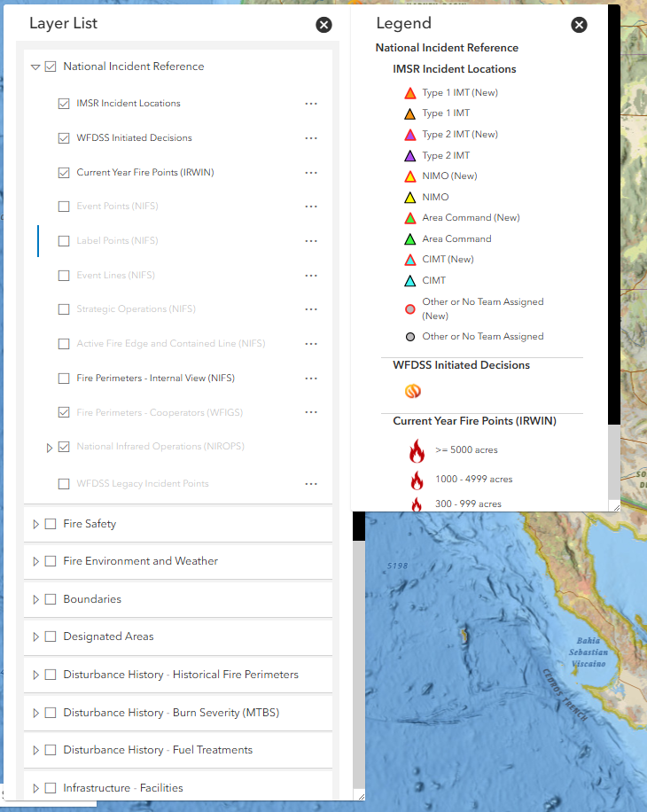Click the Area Command green triangle symbol
Screen dimensions: 647x812
coord(410,239)
